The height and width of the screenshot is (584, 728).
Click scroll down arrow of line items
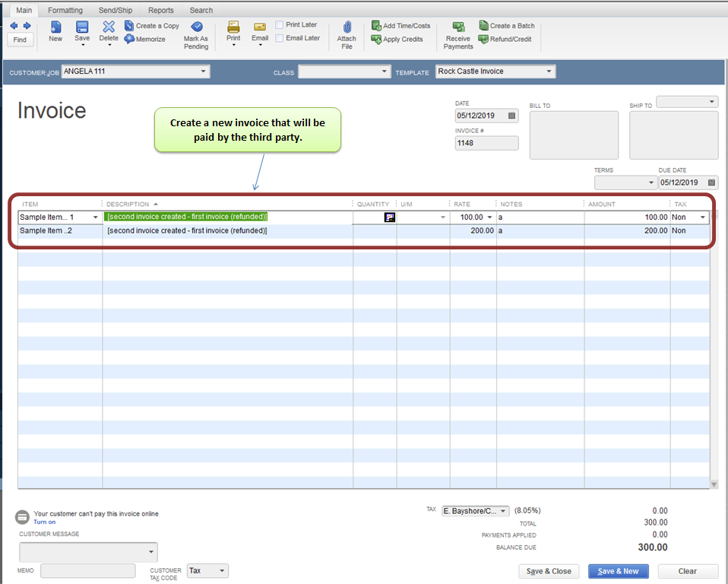(x=714, y=484)
